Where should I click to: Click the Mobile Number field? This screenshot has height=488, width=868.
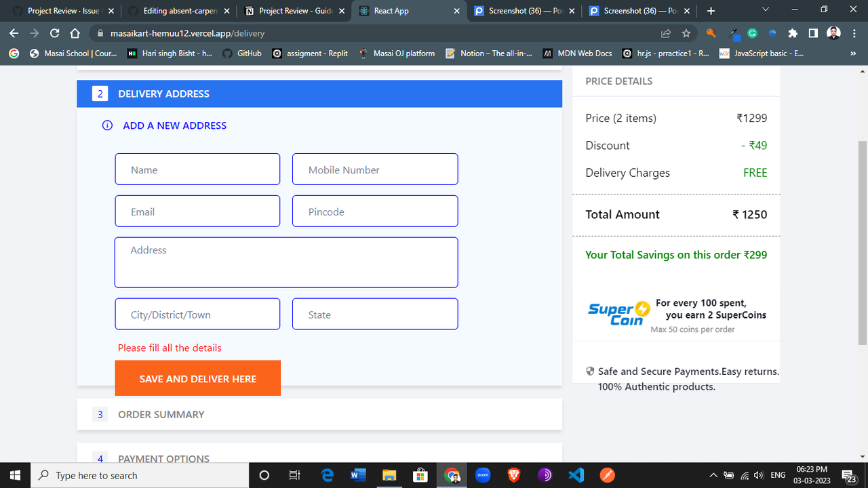pyautogui.click(x=375, y=169)
